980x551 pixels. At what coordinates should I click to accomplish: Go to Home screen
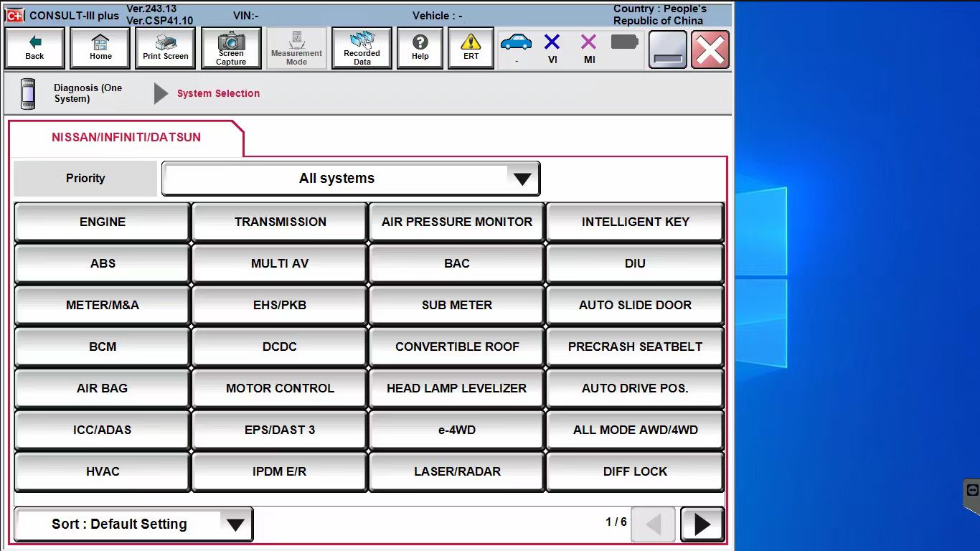[100, 48]
